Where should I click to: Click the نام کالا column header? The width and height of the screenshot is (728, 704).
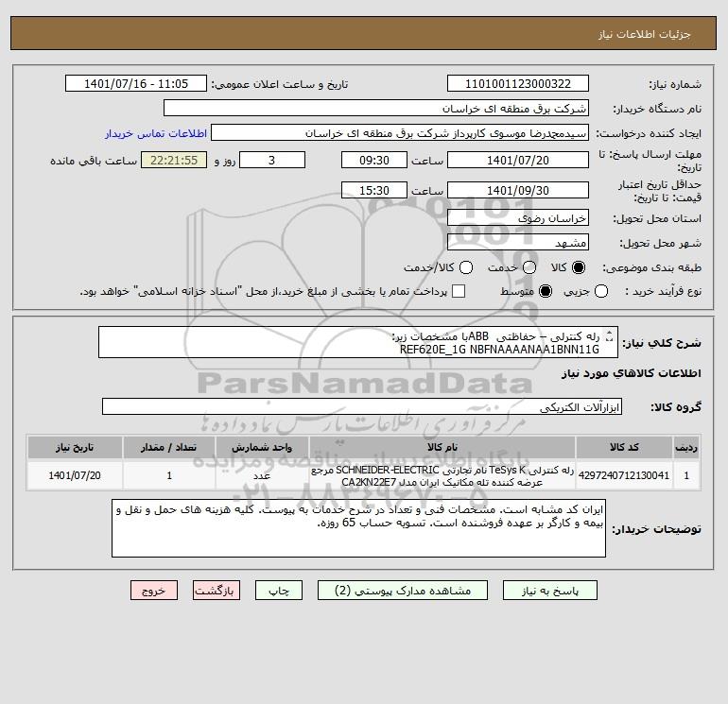pyautogui.click(x=442, y=447)
